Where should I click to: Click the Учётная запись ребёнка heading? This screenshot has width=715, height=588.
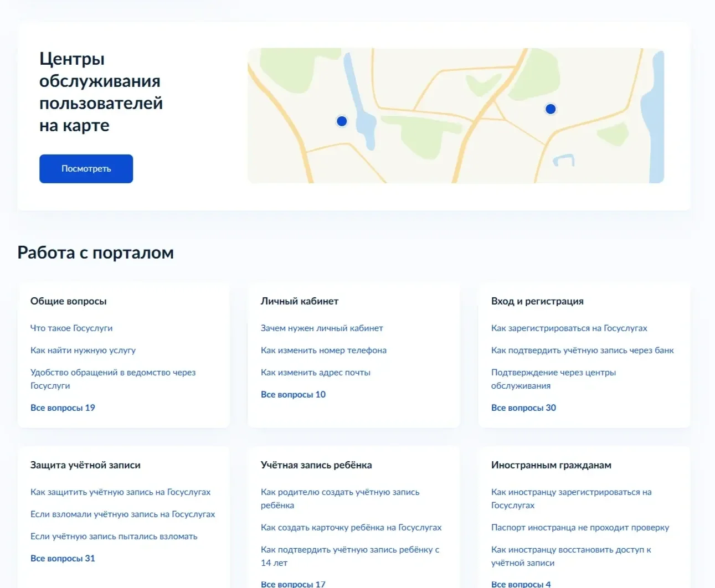pyautogui.click(x=316, y=465)
